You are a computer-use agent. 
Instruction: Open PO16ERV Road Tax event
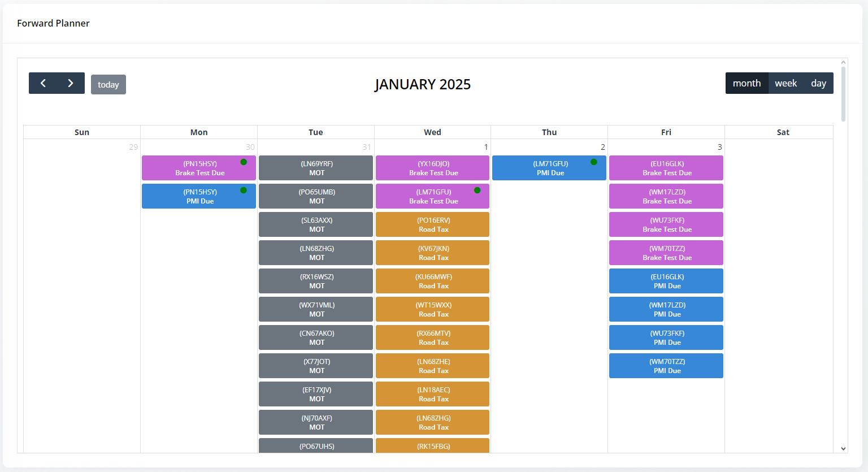[433, 224]
